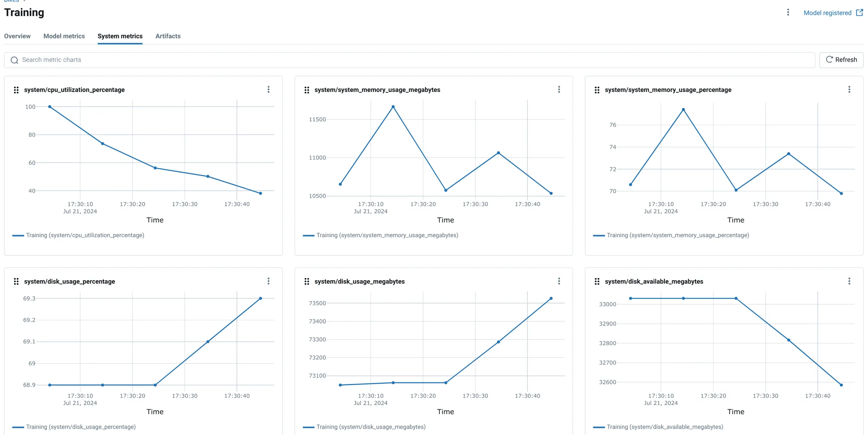Screen dimensions: 868x435
Task: Click the peak data point on memory megabytes chart
Action: point(393,107)
